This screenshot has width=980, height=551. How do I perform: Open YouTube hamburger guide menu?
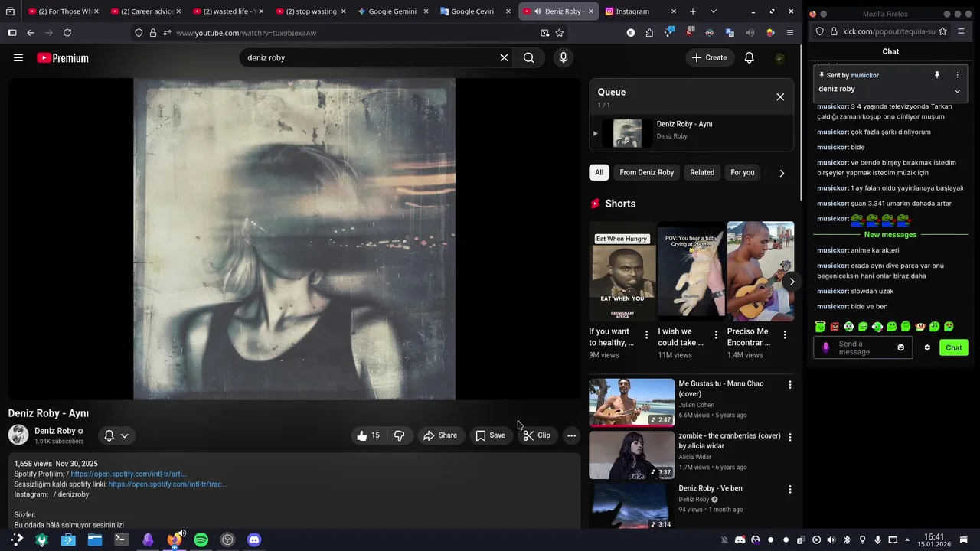pos(18,57)
